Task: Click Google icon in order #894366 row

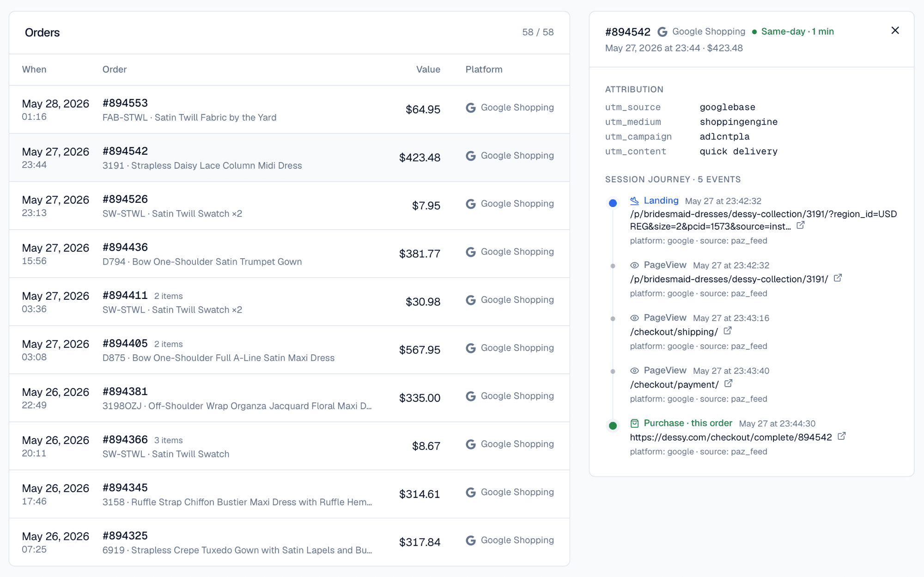Action: click(471, 444)
